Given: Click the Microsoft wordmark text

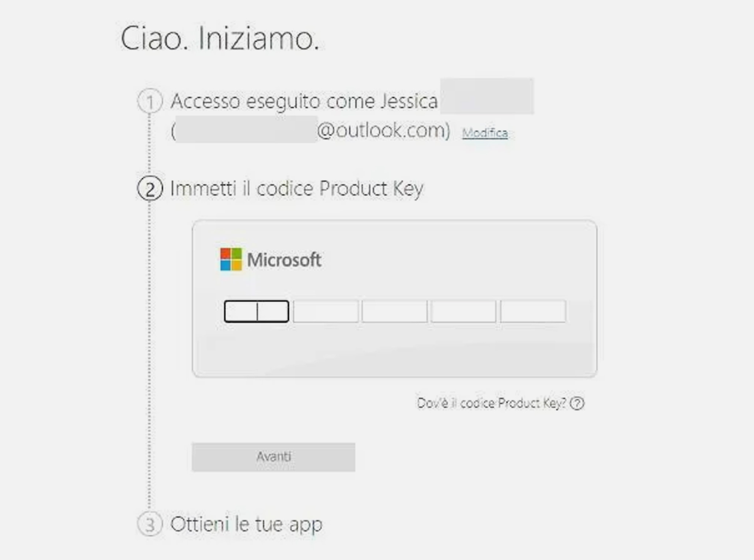Looking at the screenshot, I should 284,260.
